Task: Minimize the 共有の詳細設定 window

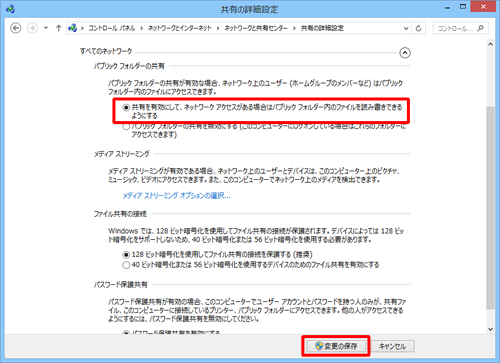Action: [x=448, y=7]
